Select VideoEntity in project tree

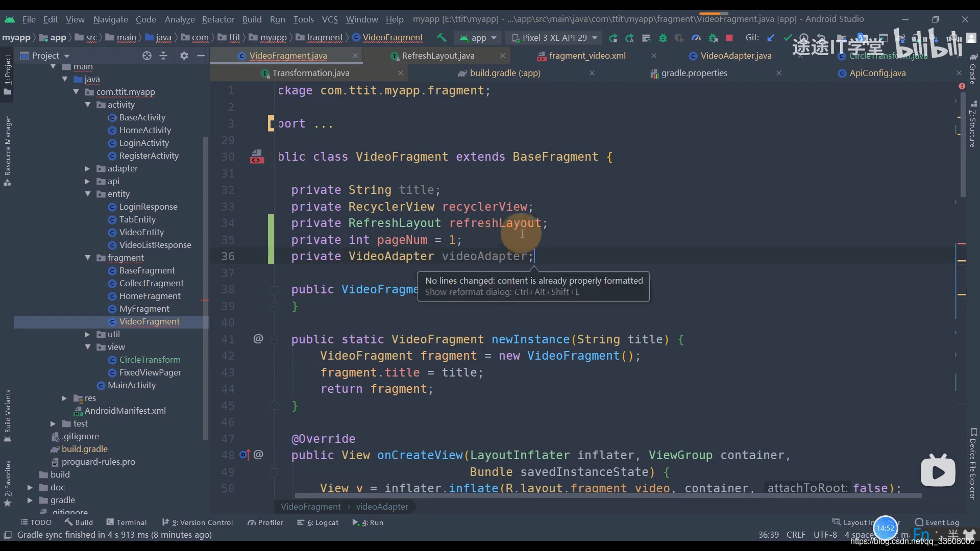(x=141, y=232)
